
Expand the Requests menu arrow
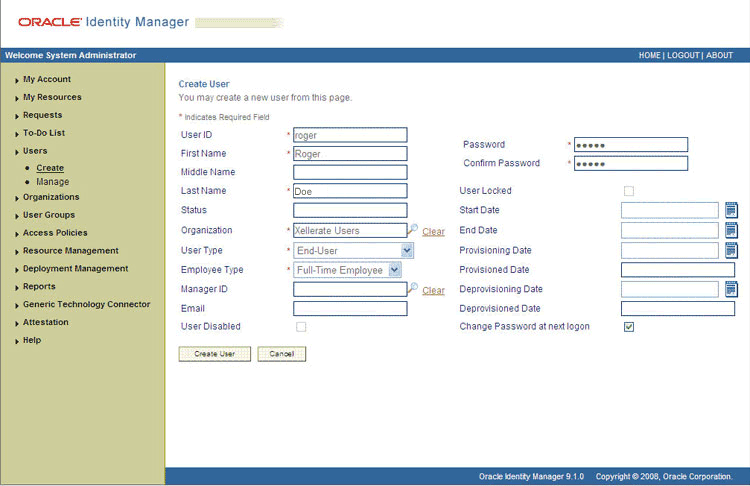tap(17, 116)
